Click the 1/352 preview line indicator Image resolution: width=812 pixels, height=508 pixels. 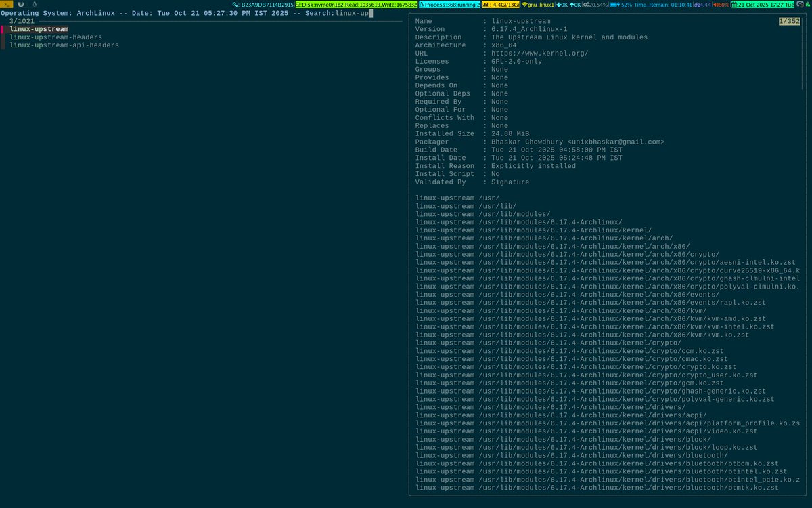tap(789, 21)
